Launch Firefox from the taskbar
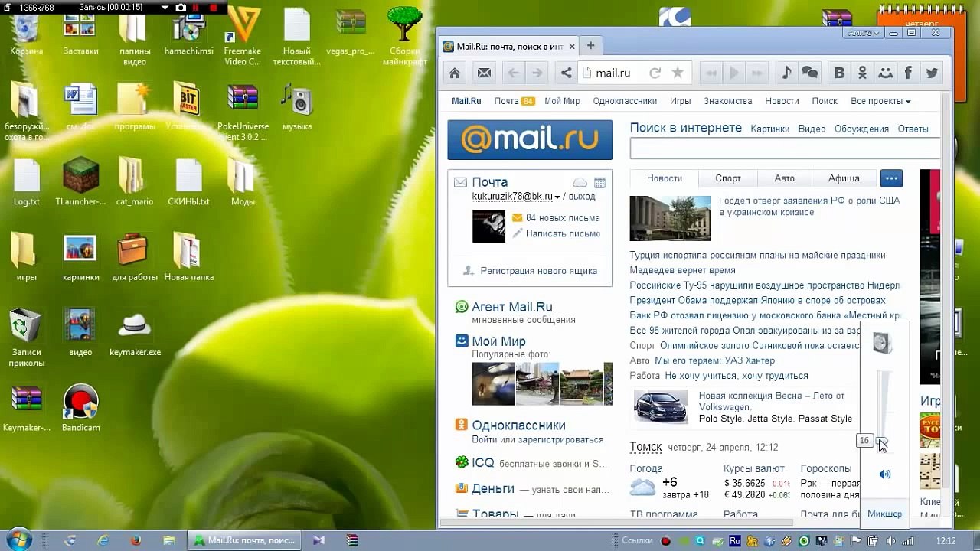Viewport: 980px width, 551px height. 136,540
